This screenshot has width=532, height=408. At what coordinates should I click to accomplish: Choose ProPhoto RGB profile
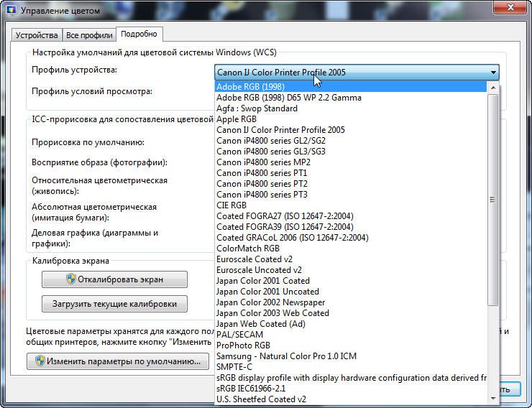[x=351, y=346]
